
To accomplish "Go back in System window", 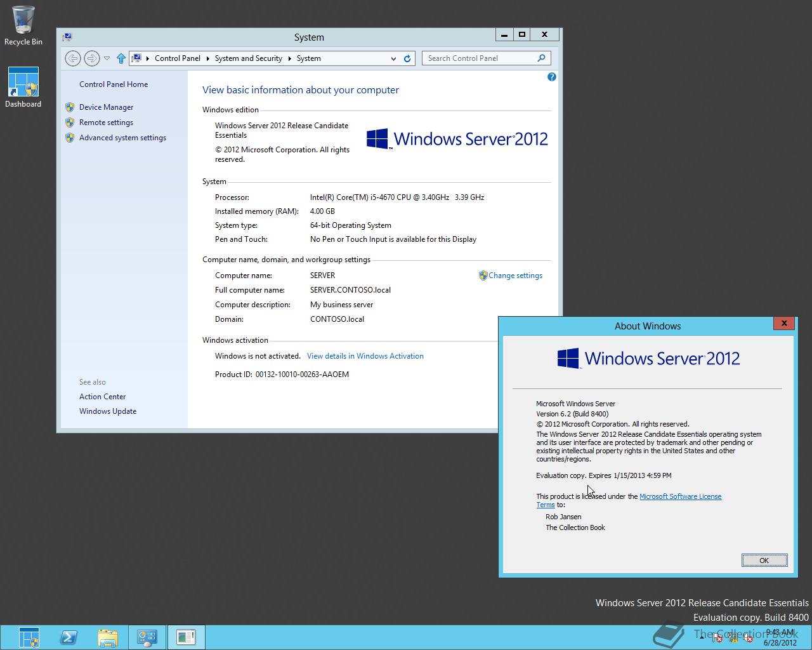I will 73,58.
